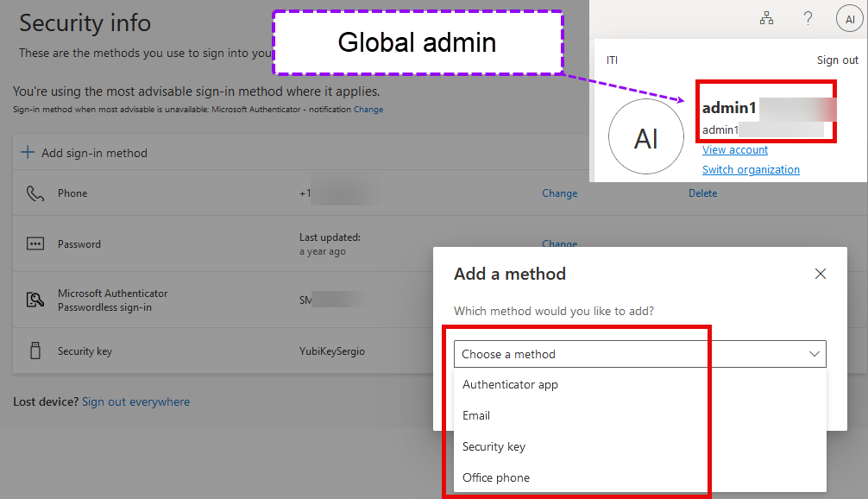Click the 'Add a method' dialog title
The height and width of the screenshot is (499, 868).
click(x=510, y=274)
